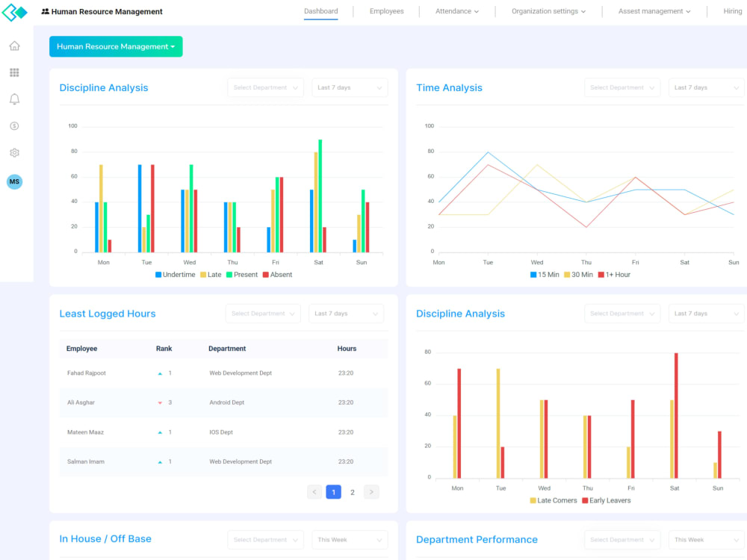This screenshot has height=560, width=747.
Task: Click the Human Resource Management green button
Action: coord(116,46)
